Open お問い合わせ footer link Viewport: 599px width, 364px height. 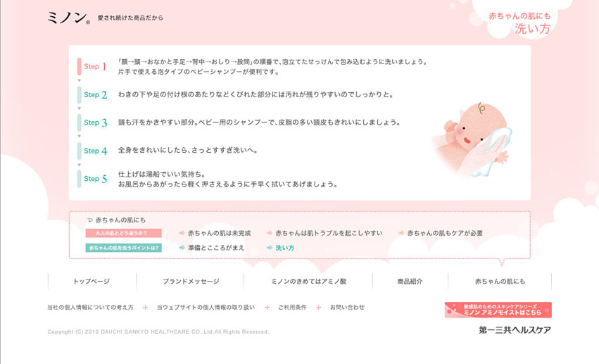tap(347, 307)
